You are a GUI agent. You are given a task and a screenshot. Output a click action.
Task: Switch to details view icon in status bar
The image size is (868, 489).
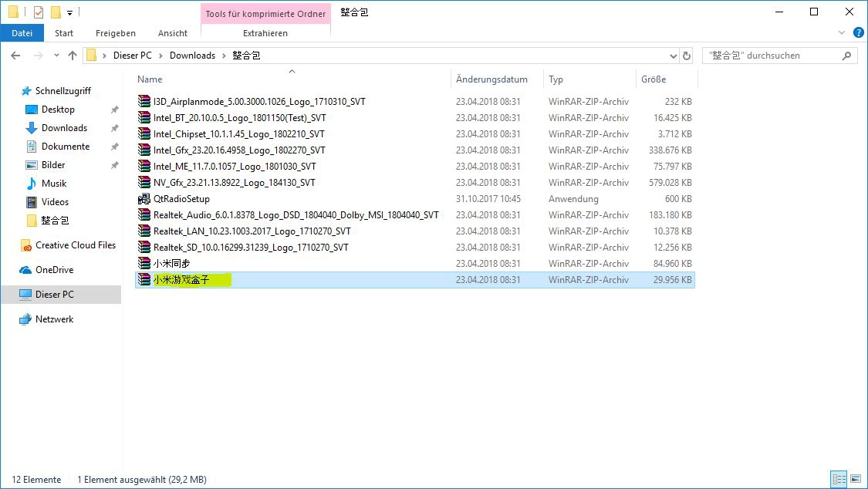click(x=839, y=479)
